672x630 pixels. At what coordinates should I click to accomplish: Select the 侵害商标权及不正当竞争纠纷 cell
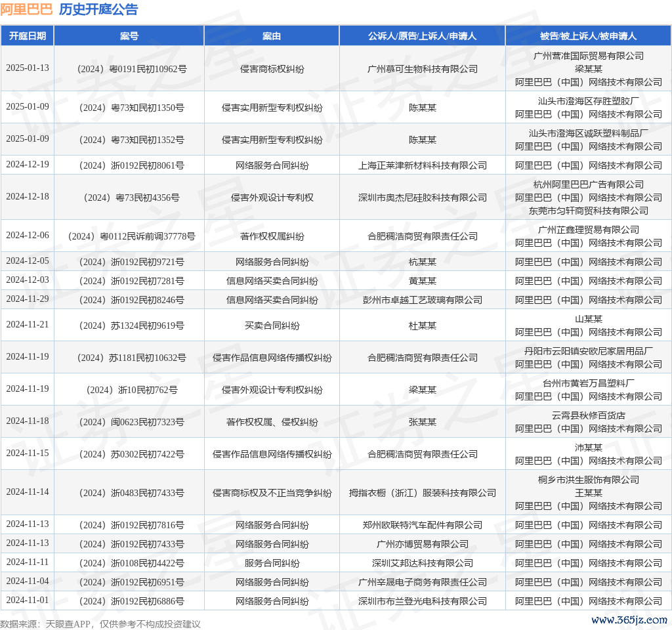coord(272,493)
